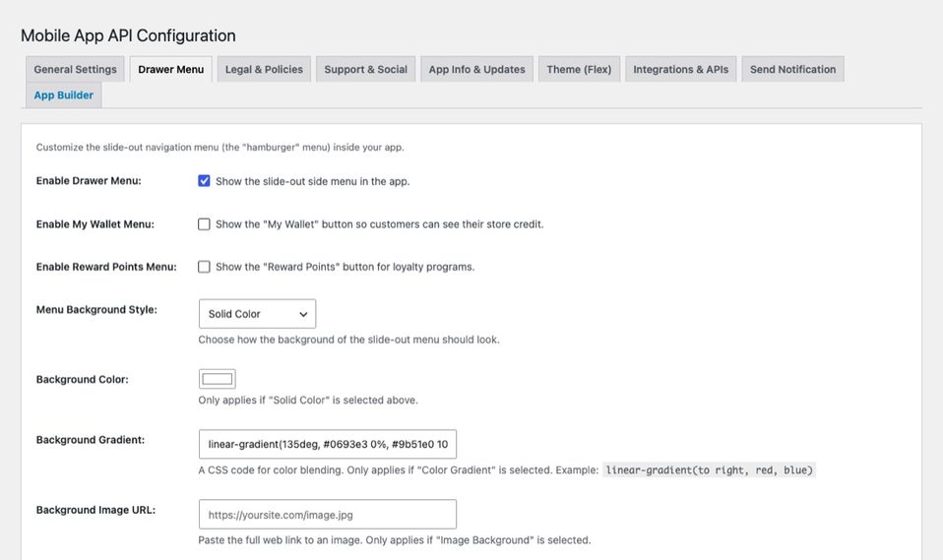Click the 'linear-gradient(to right, red, blue)' example code

(709, 470)
